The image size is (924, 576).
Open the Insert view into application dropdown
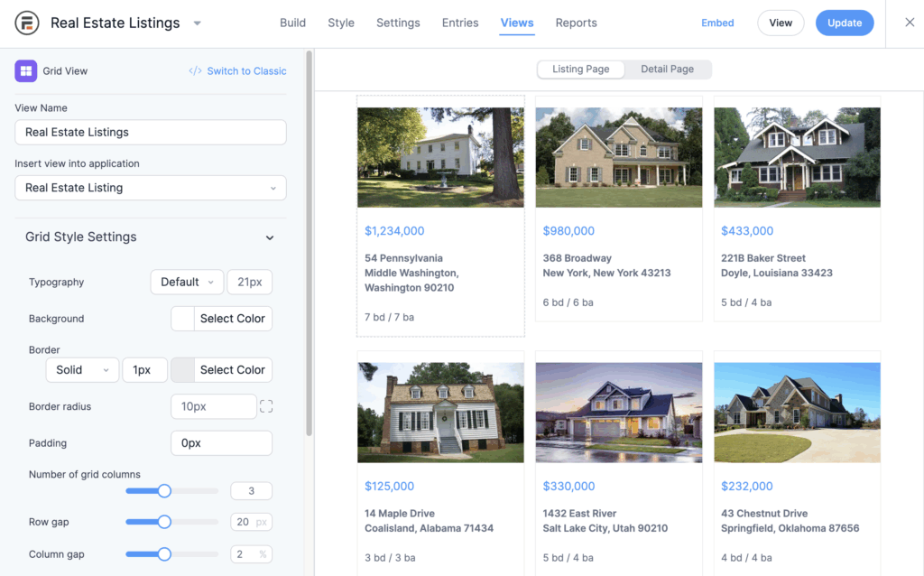150,189
